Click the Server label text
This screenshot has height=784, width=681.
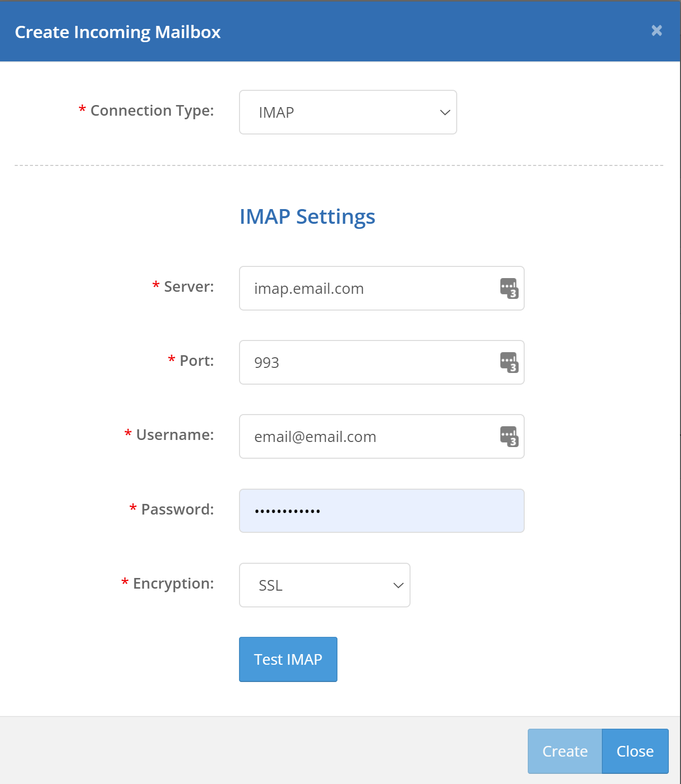click(x=188, y=287)
